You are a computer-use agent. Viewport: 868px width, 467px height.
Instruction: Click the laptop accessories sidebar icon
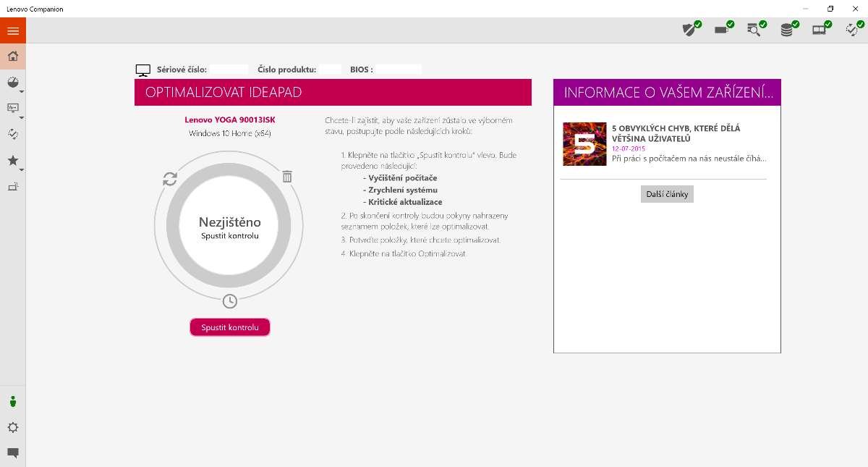12,187
